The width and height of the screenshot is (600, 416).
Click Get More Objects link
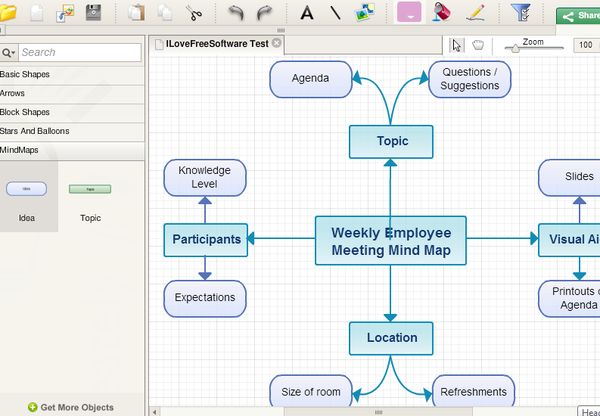[x=71, y=407]
